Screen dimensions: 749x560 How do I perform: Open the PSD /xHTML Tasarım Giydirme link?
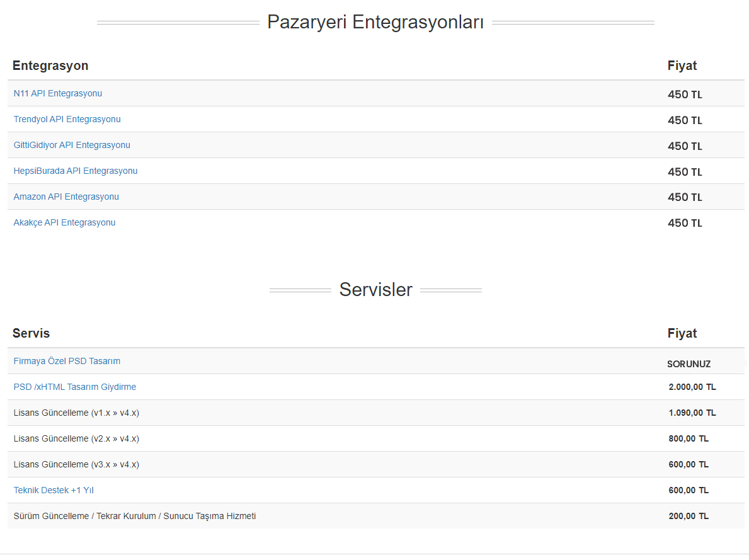point(74,387)
